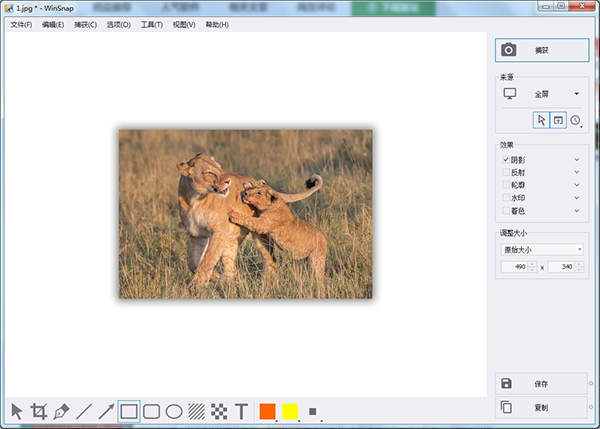
Task: Select the Pixelate mosaic tool
Action: point(219,411)
